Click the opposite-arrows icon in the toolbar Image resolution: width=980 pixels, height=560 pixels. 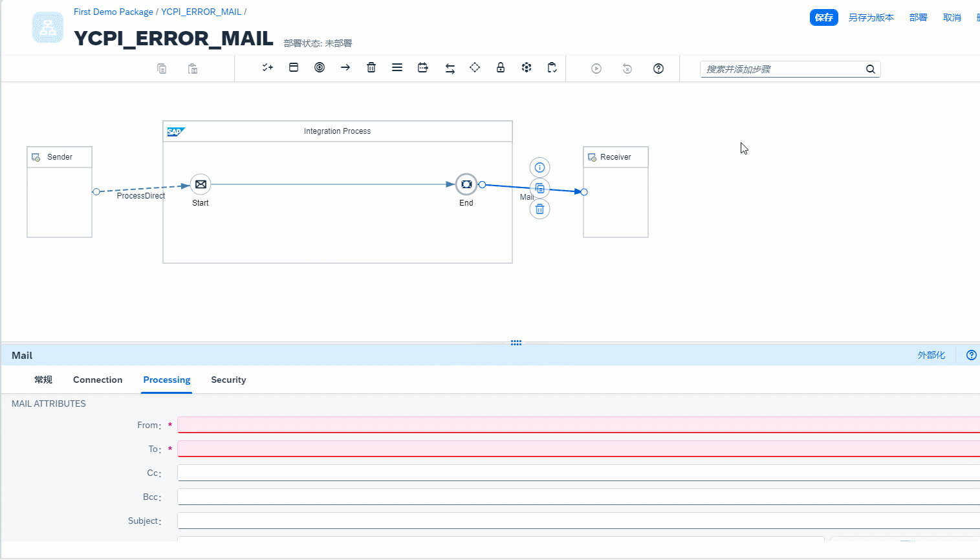coord(450,69)
